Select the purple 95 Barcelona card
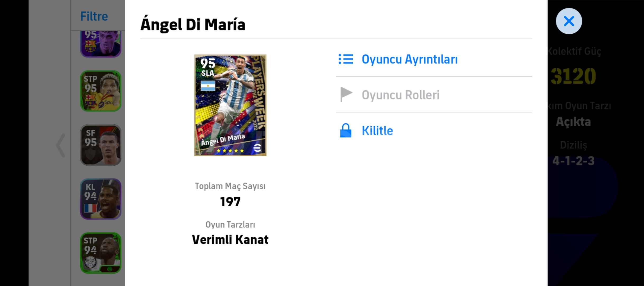This screenshot has width=644, height=286. pyautogui.click(x=101, y=44)
